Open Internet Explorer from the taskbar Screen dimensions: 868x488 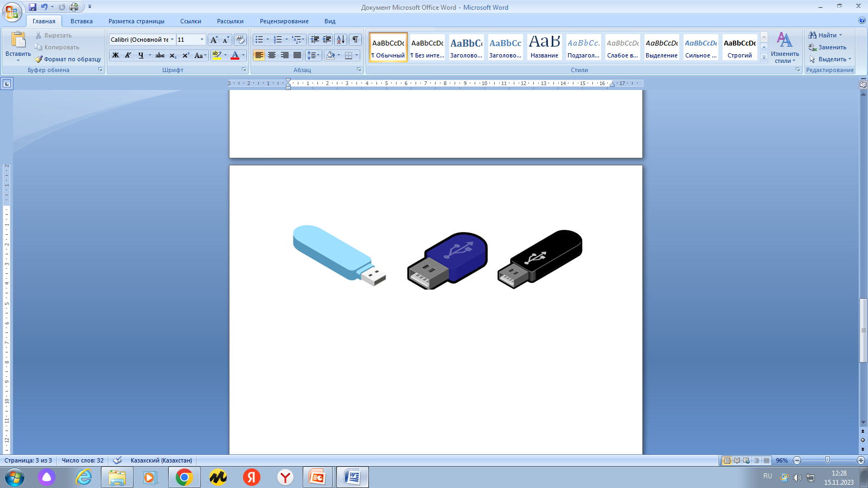[84, 477]
